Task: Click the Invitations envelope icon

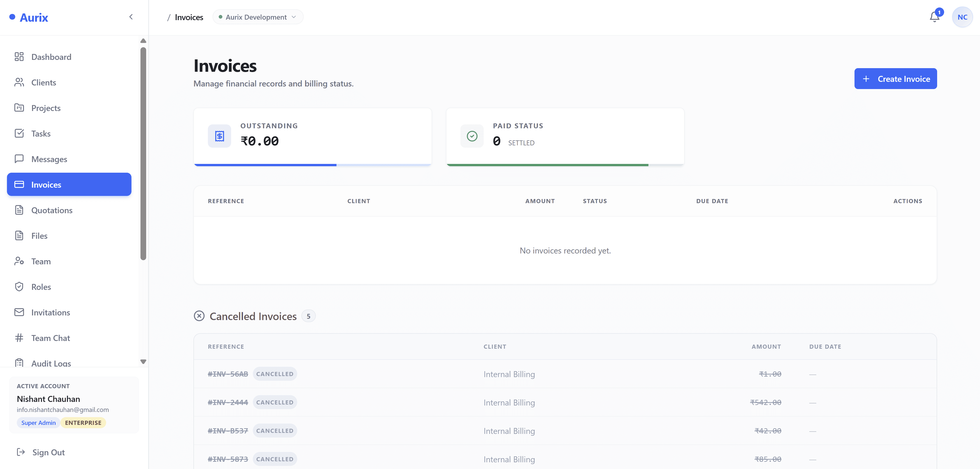Action: 19,312
